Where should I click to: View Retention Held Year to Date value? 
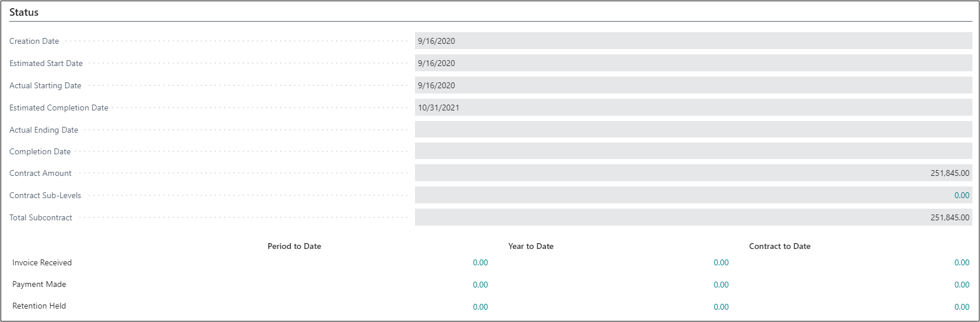721,307
